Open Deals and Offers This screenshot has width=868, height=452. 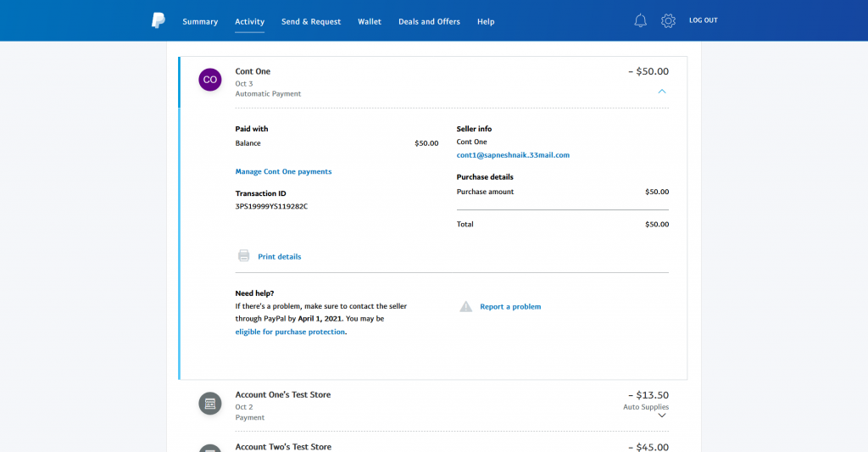(x=429, y=21)
